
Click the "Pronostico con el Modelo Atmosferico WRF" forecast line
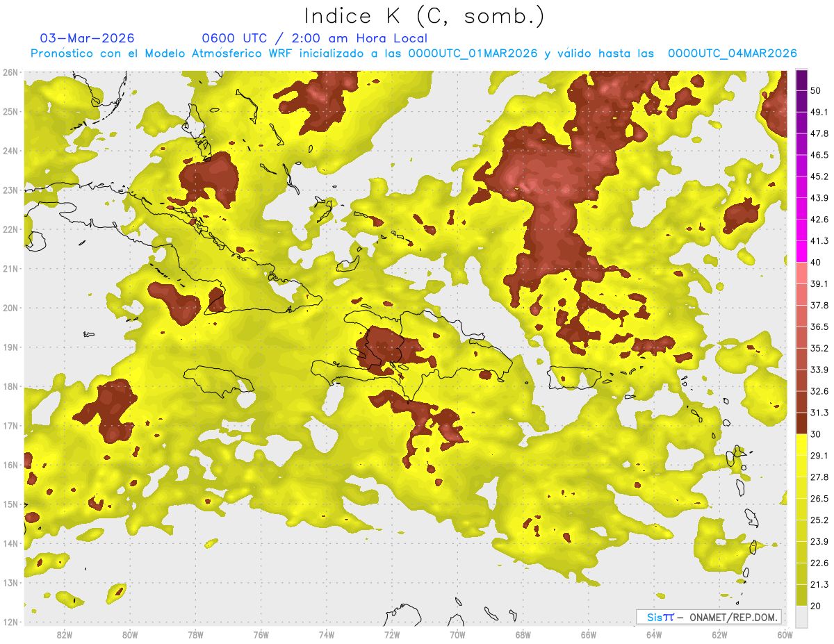tap(414, 53)
